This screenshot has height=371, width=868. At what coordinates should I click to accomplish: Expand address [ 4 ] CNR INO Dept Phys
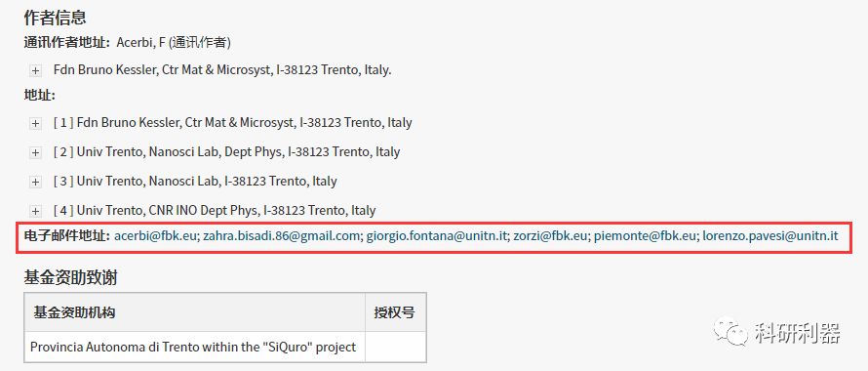[35, 211]
